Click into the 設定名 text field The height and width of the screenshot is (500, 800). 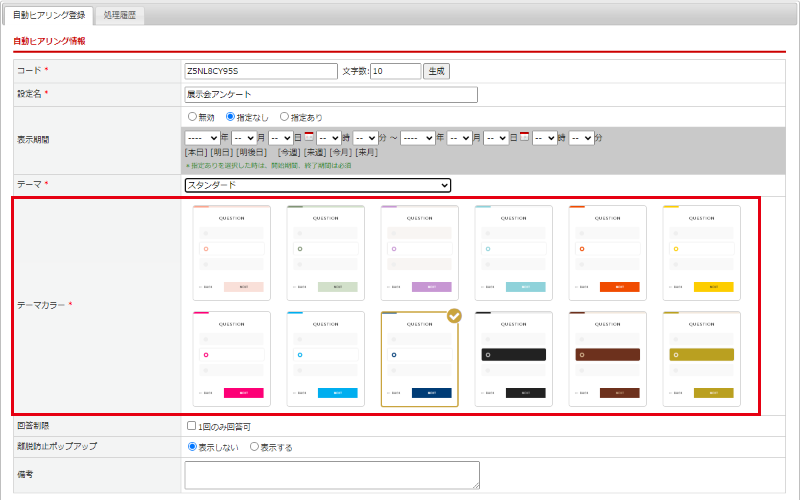[x=331, y=95]
